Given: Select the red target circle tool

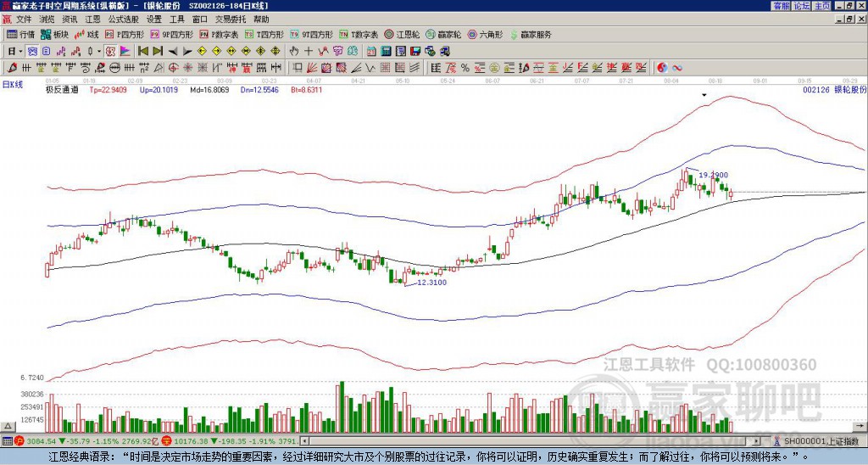Looking at the screenshot, I should [173, 68].
